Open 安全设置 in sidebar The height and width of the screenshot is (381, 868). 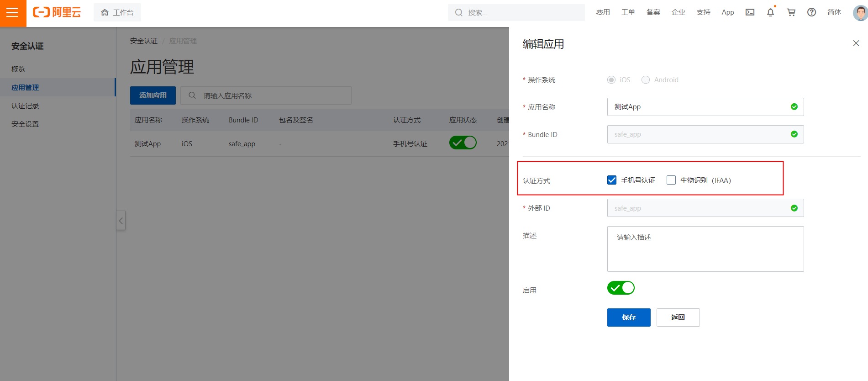tap(25, 124)
